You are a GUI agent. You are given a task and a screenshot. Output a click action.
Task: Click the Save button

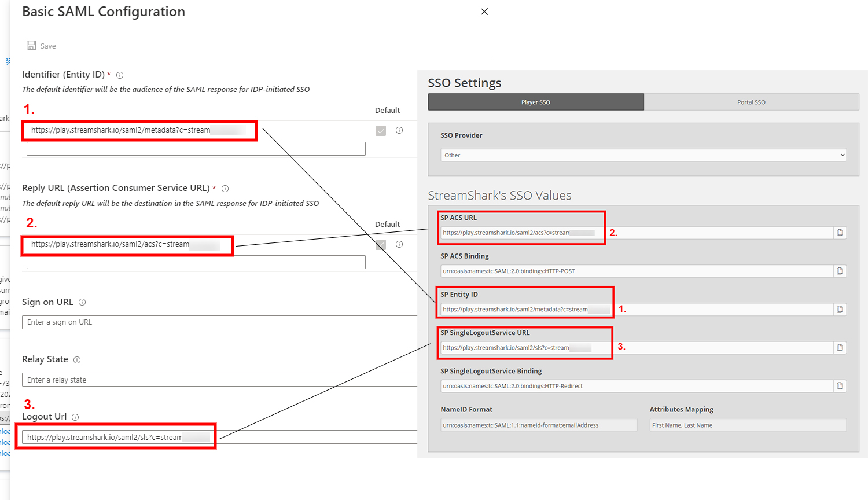pyautogui.click(x=41, y=46)
